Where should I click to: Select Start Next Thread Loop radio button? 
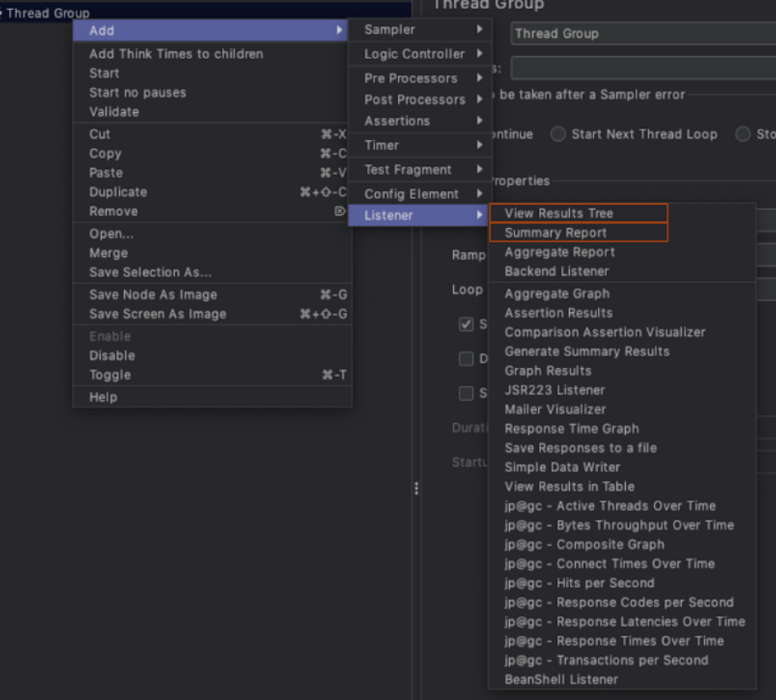click(559, 134)
